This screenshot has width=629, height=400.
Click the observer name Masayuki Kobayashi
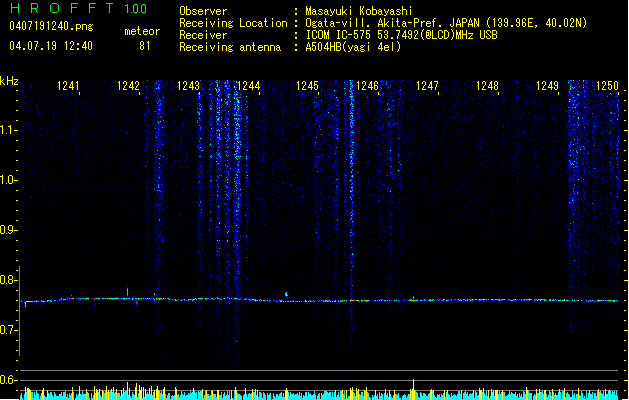(359, 11)
